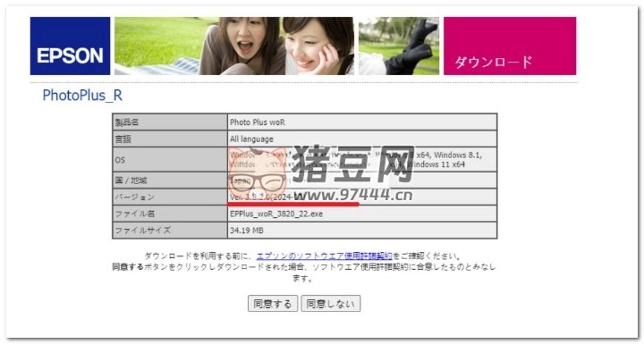
Task: Open the エプソンのソフトウエア使用許諾契約 license link
Action: coord(324,256)
